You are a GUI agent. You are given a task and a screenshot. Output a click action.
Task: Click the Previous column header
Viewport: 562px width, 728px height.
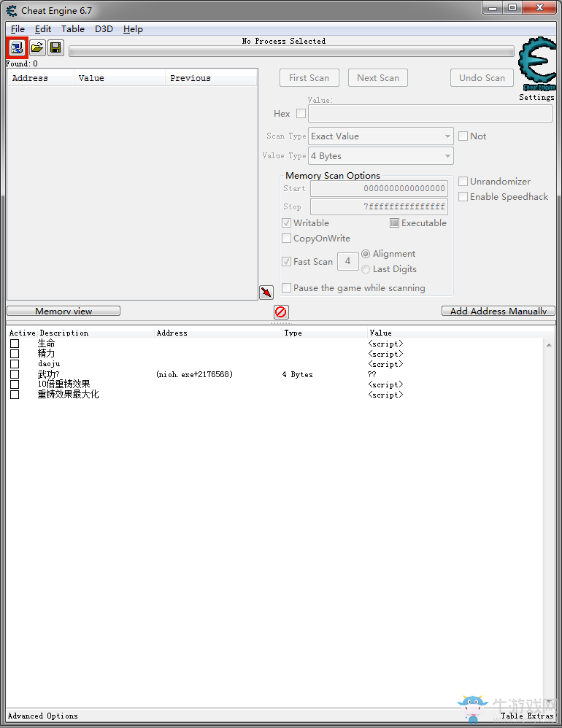click(211, 78)
